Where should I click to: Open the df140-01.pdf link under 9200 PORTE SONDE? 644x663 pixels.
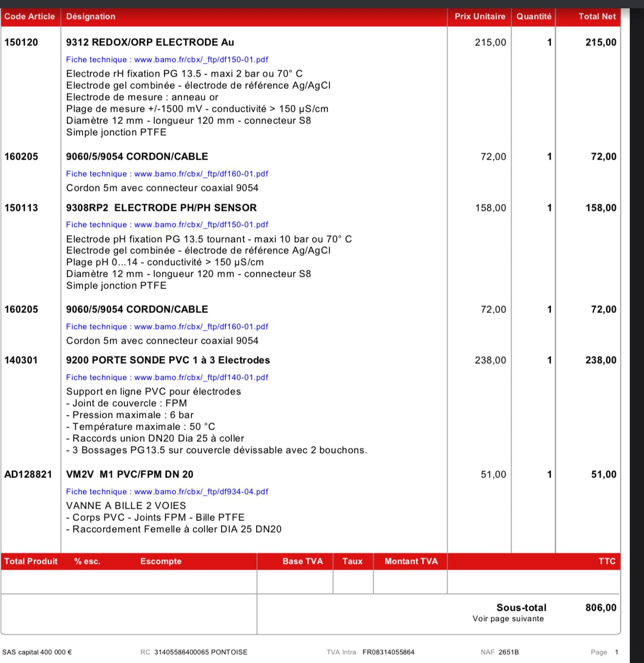[x=201, y=377]
